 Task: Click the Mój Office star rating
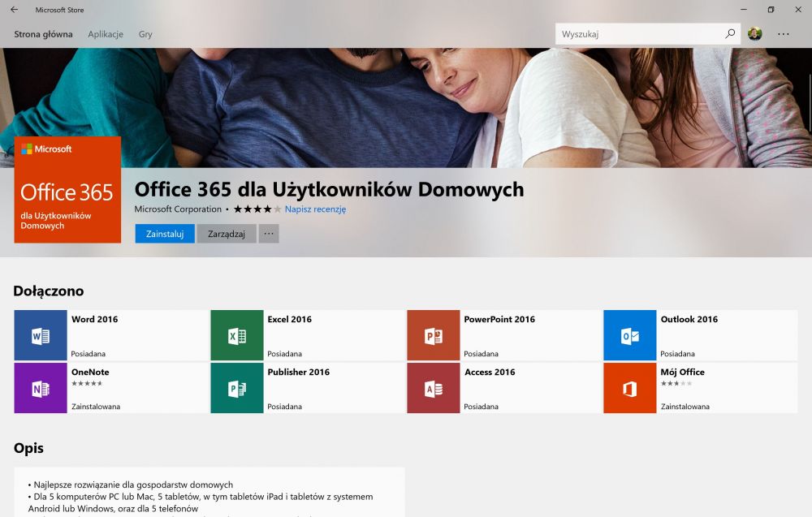tap(676, 383)
